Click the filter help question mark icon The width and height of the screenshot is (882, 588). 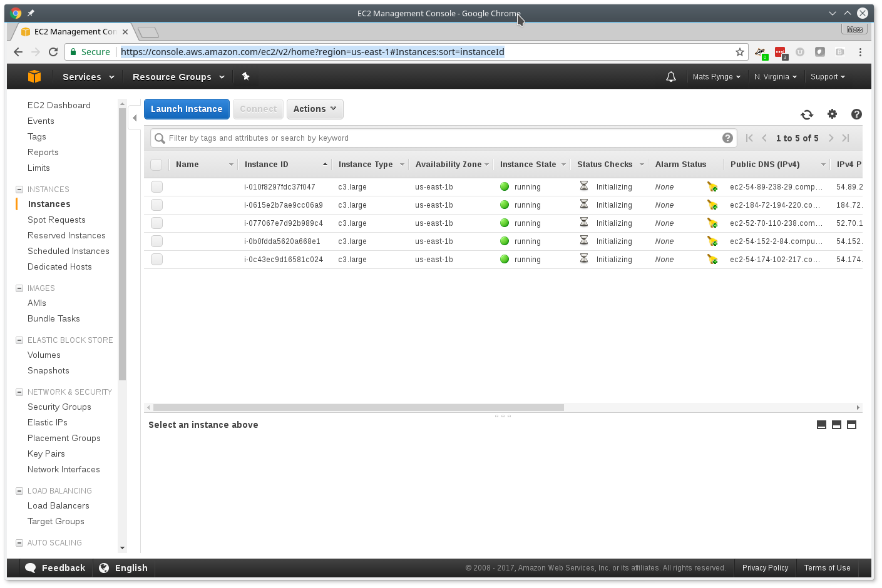pyautogui.click(x=727, y=138)
